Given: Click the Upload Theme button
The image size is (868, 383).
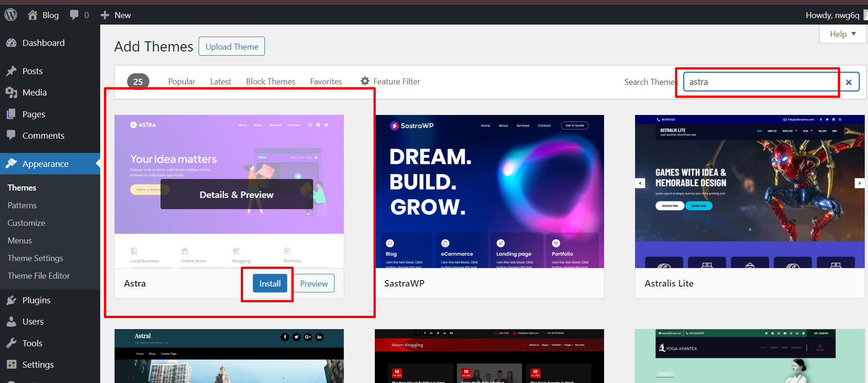Looking at the screenshot, I should tap(232, 46).
